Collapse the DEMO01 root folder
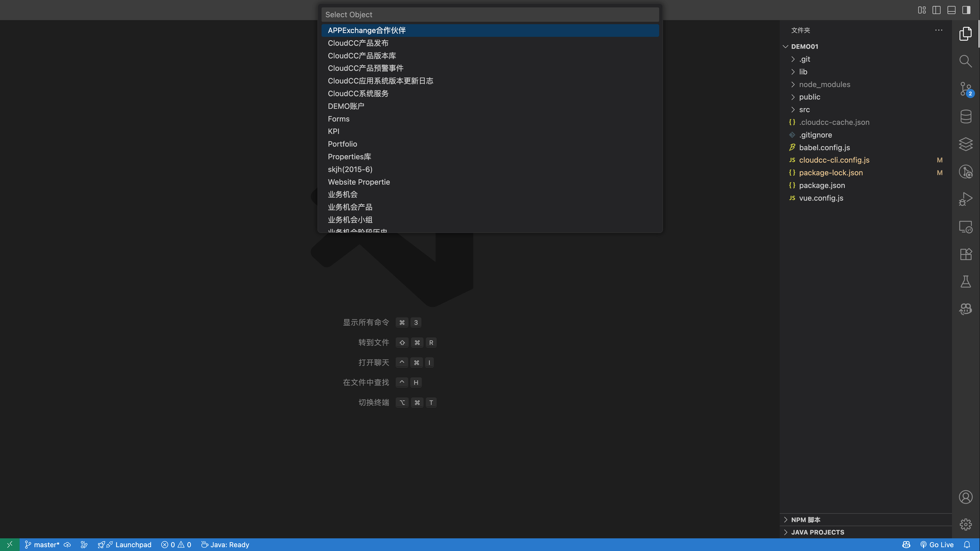 (804, 47)
